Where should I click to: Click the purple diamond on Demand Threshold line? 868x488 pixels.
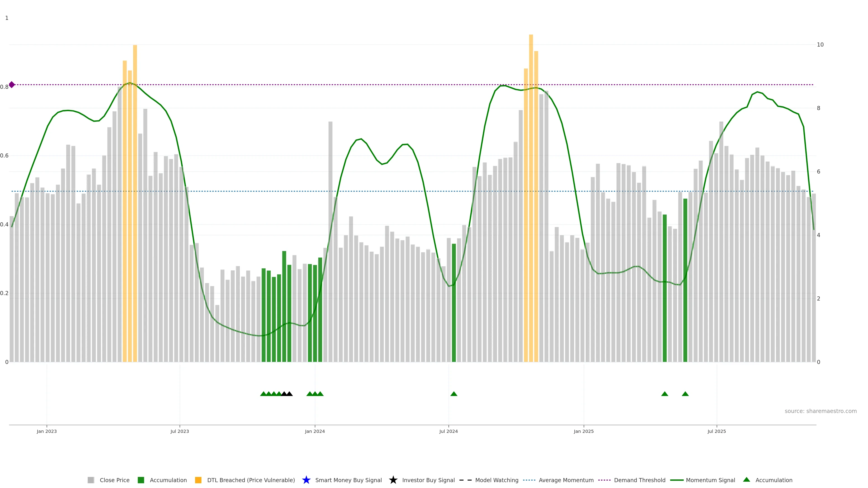click(x=12, y=84)
